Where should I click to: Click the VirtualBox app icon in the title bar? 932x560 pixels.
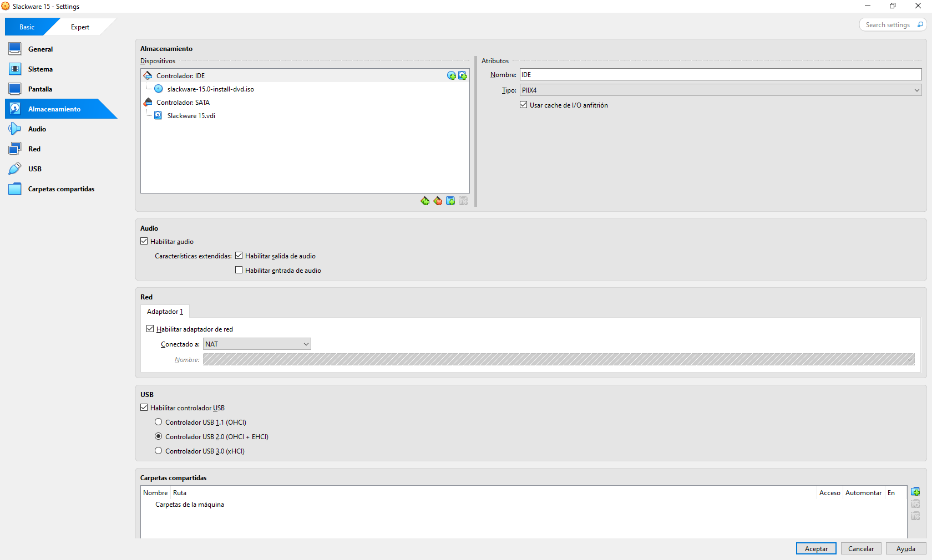click(6, 6)
